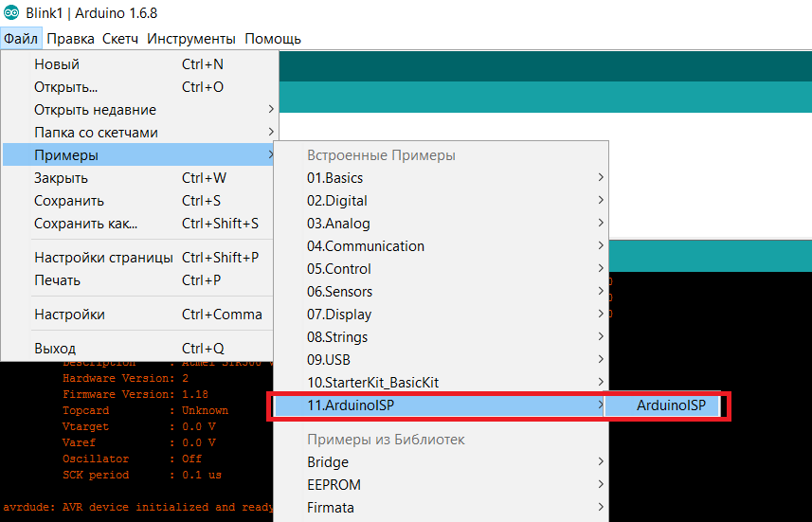Expand Папка со скетчами submenu
Viewport: 812px width, 522px height.
click(139, 133)
